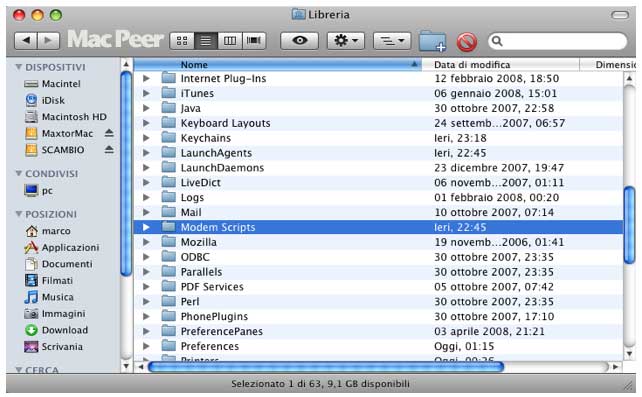This screenshot has height=397, width=642.
Task: Collapse the POSIZIONI sidebar section
Action: (x=18, y=214)
